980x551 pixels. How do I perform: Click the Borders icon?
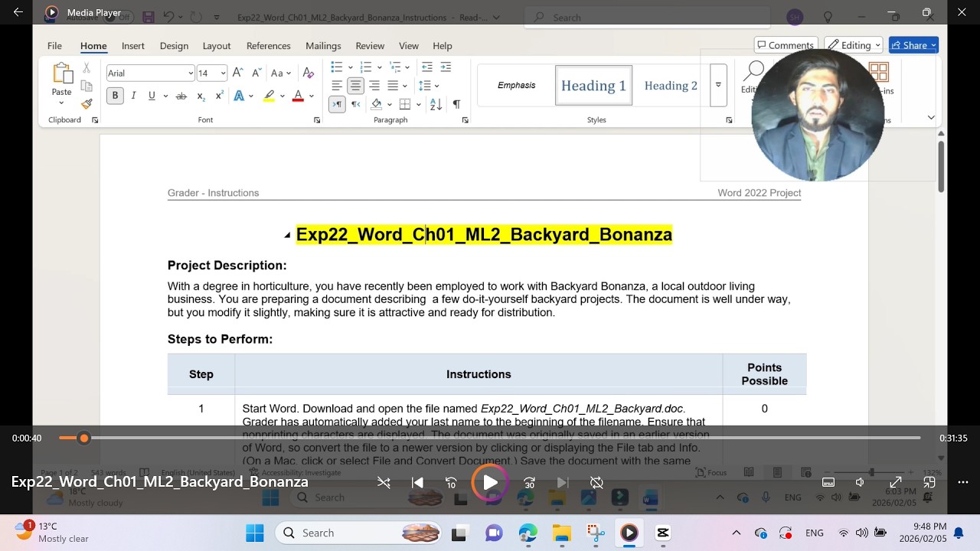pos(405,104)
